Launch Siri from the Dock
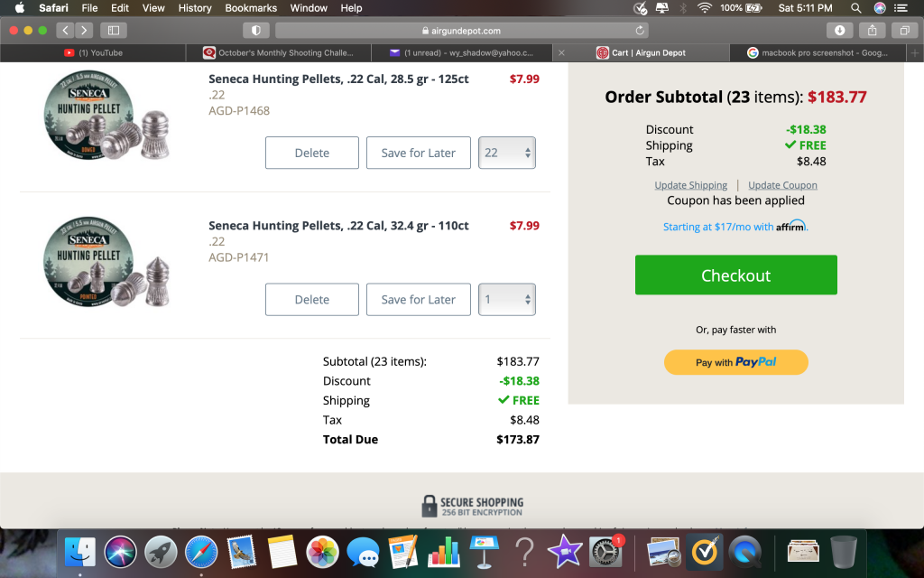Viewport: 924px width, 578px height. tap(120, 552)
